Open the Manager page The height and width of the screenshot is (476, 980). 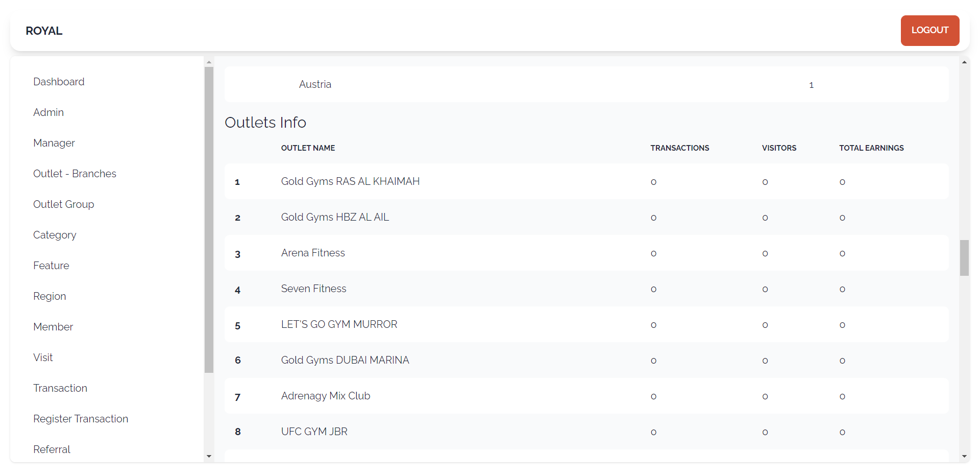[x=54, y=143]
